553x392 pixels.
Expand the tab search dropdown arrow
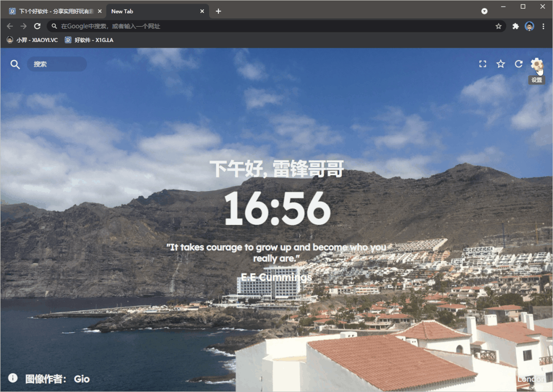(x=484, y=11)
